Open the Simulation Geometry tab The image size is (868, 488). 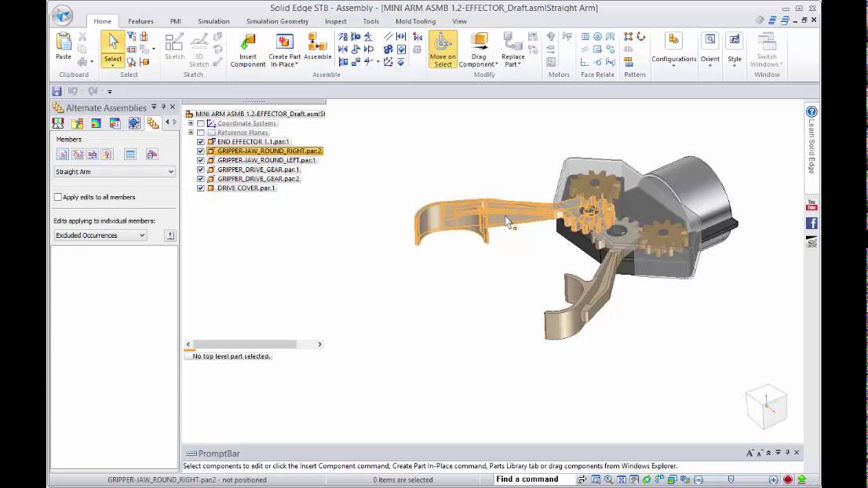click(x=277, y=21)
